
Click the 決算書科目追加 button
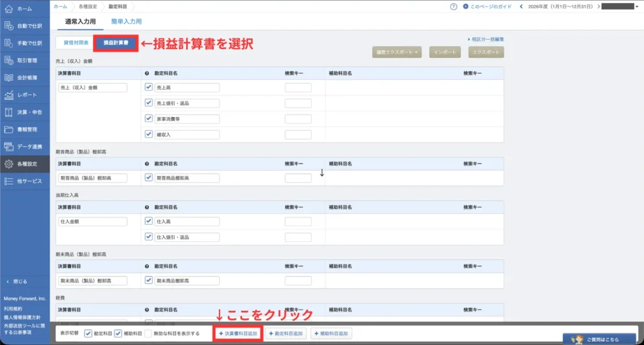coord(238,334)
